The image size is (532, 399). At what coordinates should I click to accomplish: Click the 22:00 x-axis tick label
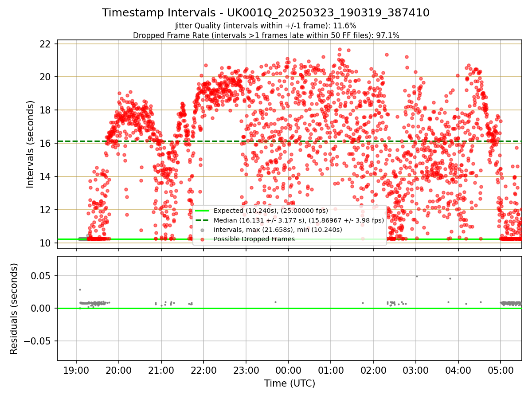203,370
